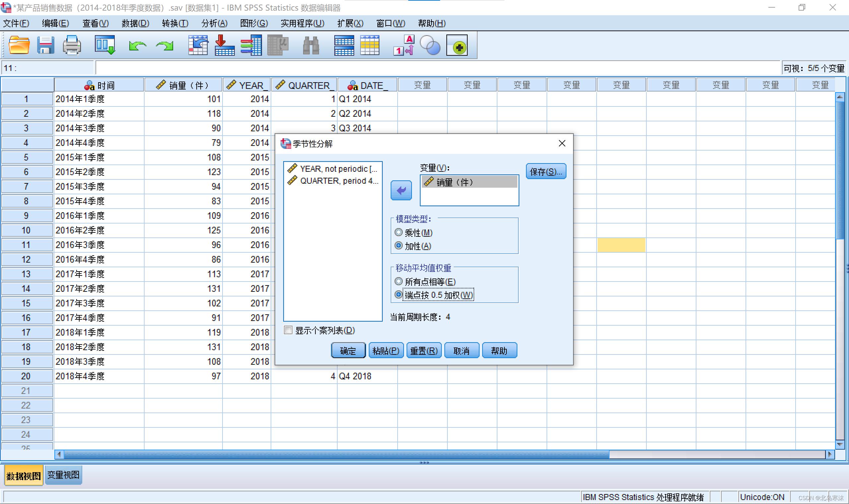
Task: Click the Value Labels toolbar icon
Action: coord(404,45)
